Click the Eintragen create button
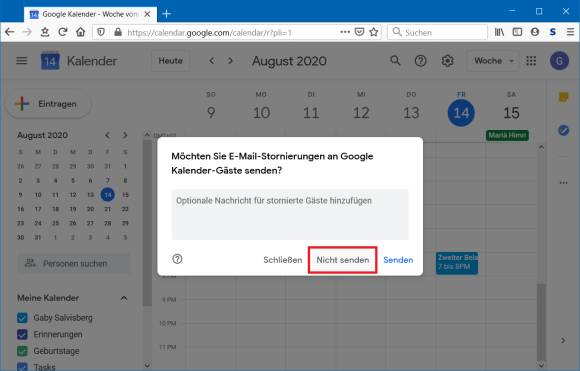Image resolution: width=580 pixels, height=371 pixels. tap(49, 104)
